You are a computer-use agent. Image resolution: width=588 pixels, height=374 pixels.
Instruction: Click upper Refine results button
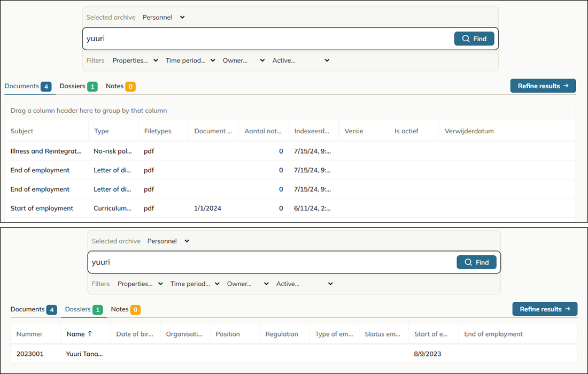543,86
